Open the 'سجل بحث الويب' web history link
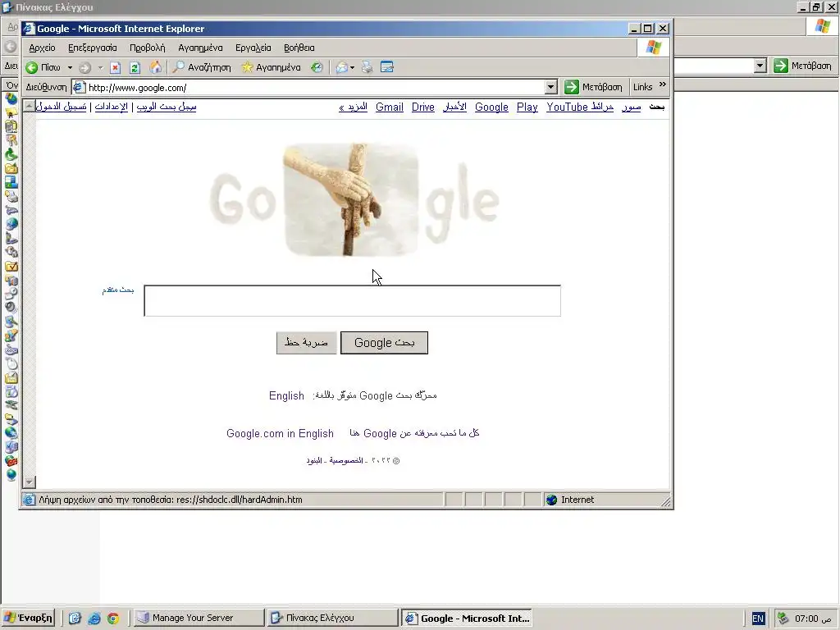 (167, 107)
